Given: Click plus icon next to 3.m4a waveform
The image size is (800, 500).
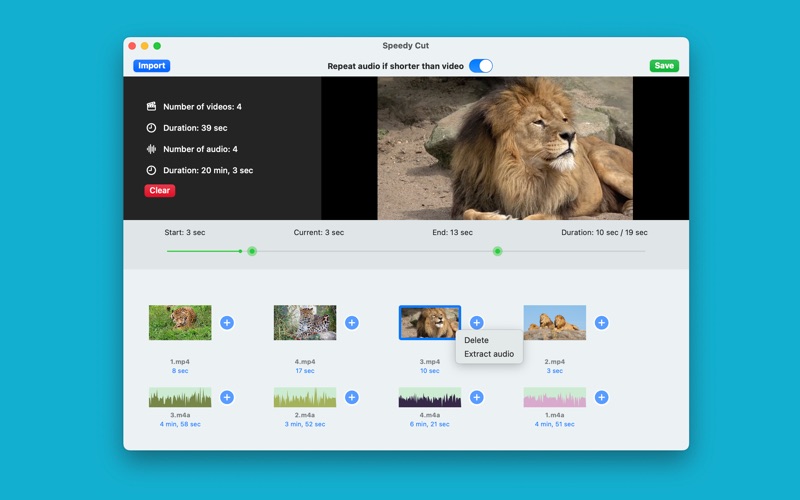Looking at the screenshot, I should 227,397.
